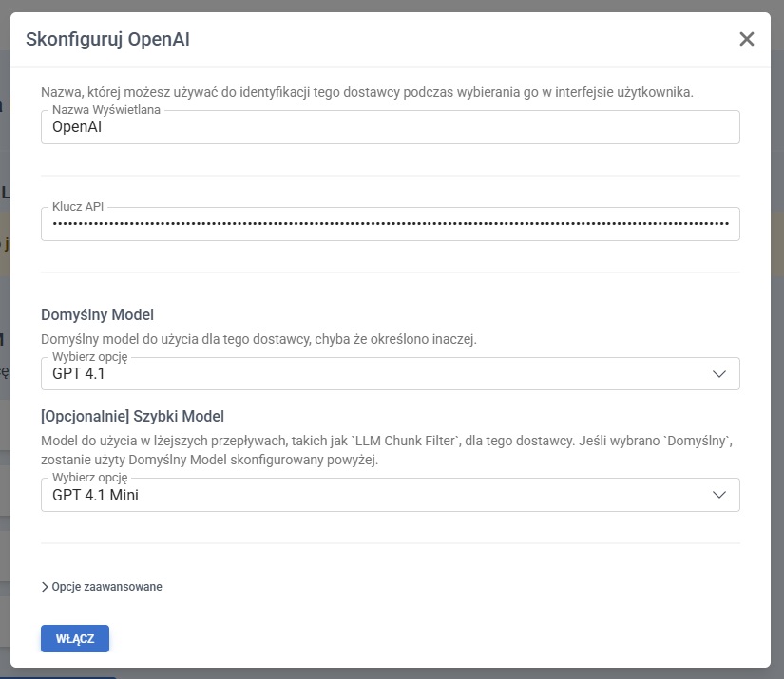Open the Szybki Model dropdown showing GPT 4.1 Mini
Screen dimensions: 784x679
(380, 495)
